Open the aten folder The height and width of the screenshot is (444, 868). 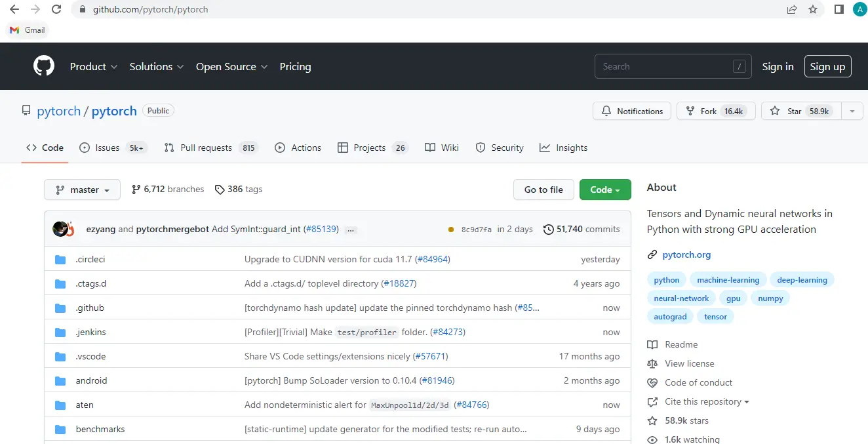(85, 405)
